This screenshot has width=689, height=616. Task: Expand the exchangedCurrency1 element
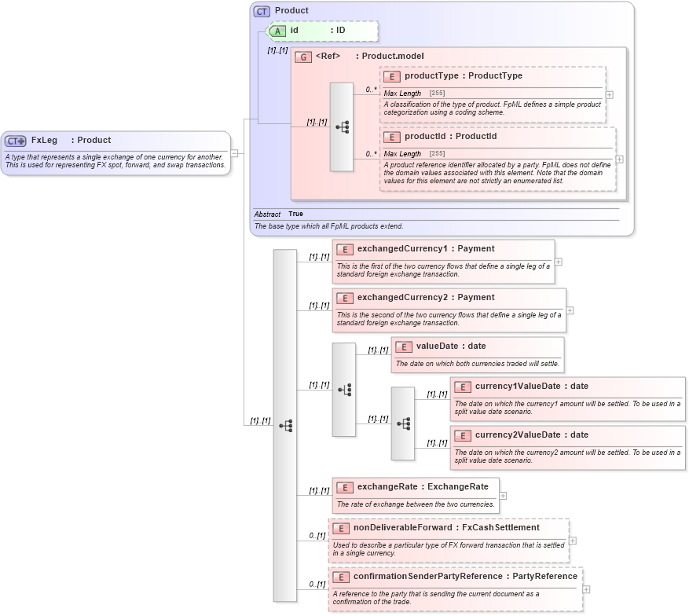point(559,262)
